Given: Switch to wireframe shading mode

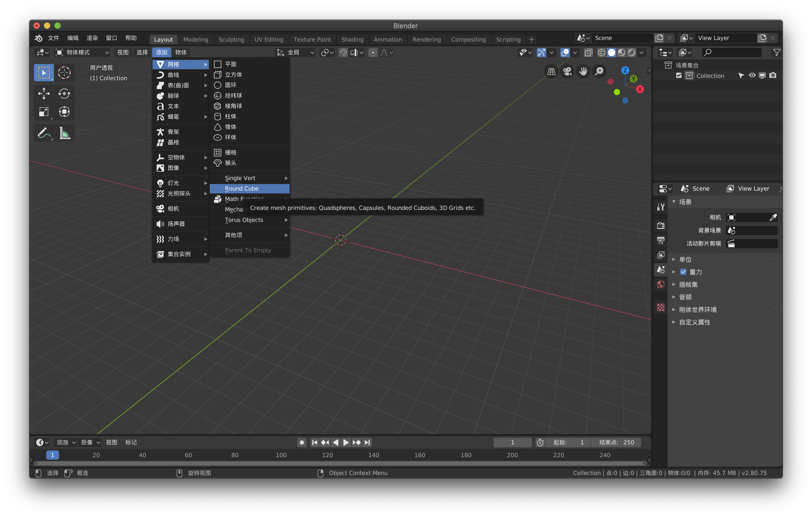Looking at the screenshot, I should [x=601, y=53].
